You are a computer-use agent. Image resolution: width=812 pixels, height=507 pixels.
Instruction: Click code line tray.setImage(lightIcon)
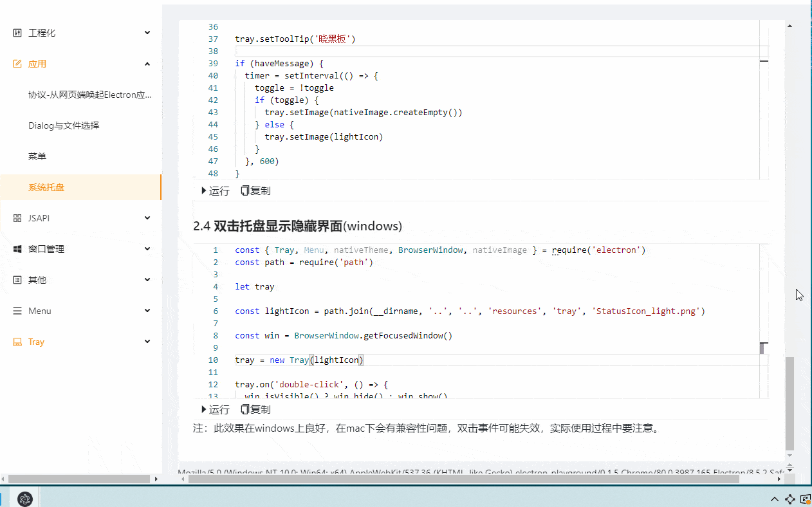coord(324,136)
